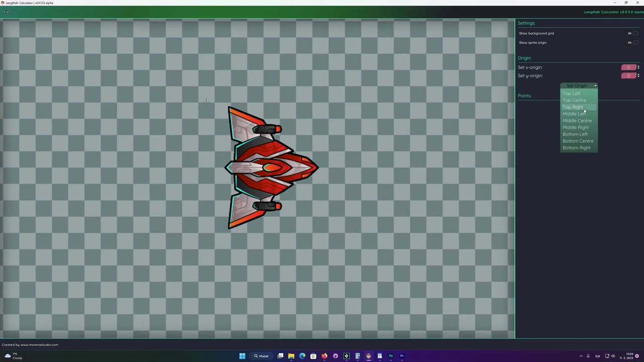Set origin to Bottom Centre
The width and height of the screenshot is (644, 362).
click(578, 141)
